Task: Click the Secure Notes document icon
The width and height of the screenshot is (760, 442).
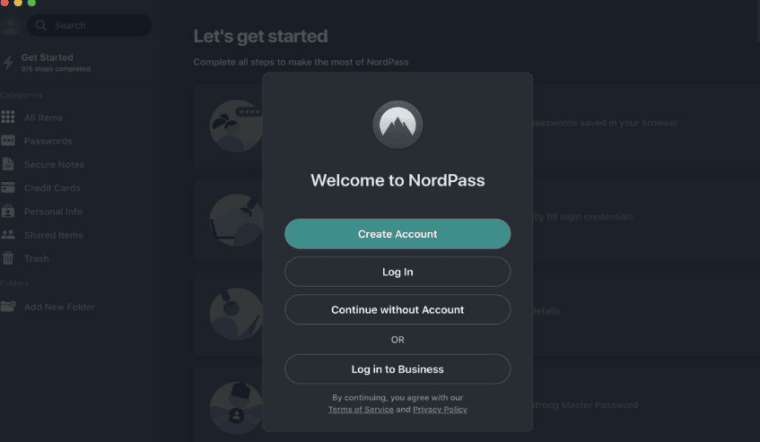Action: tap(8, 164)
